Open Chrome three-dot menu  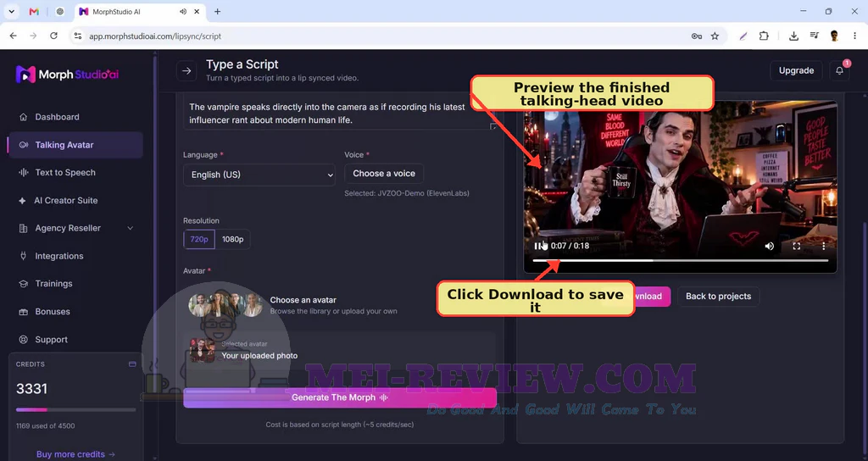[x=854, y=36]
